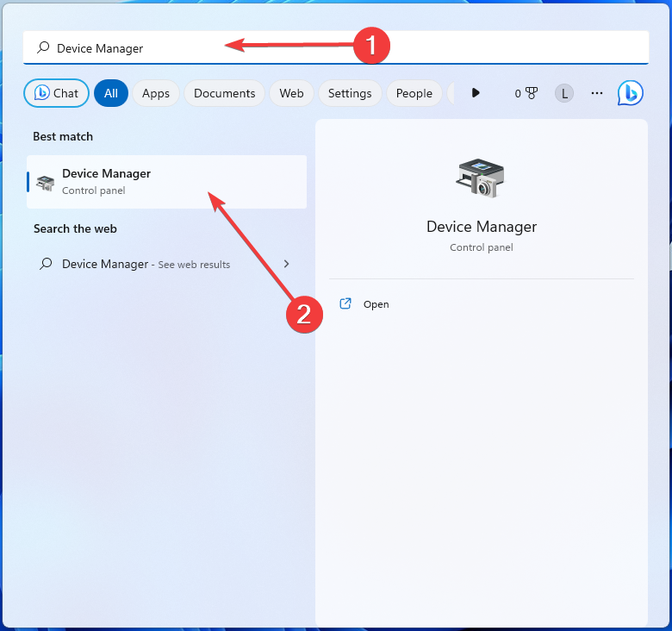This screenshot has width=672, height=631.
Task: Switch to the People filter tab
Action: 414,93
